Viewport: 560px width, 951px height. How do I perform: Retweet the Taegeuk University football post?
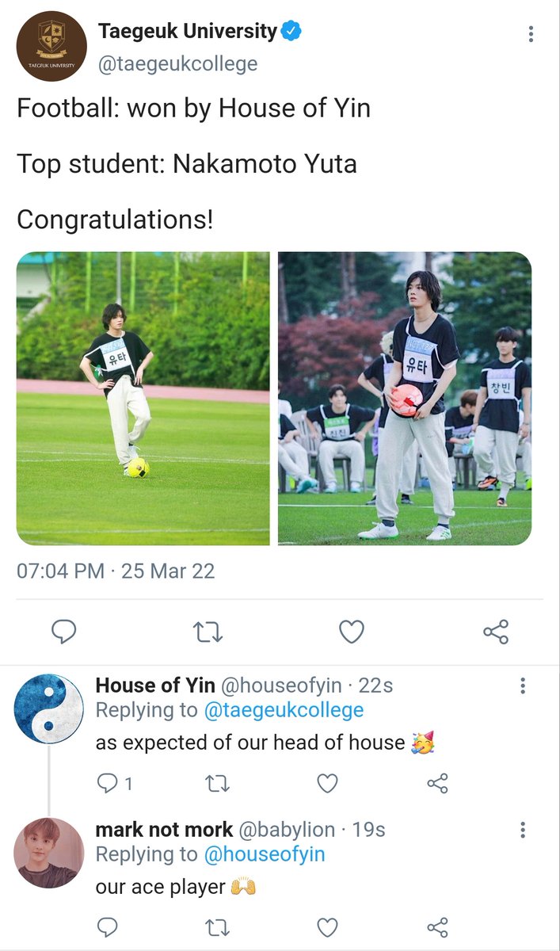[208, 632]
